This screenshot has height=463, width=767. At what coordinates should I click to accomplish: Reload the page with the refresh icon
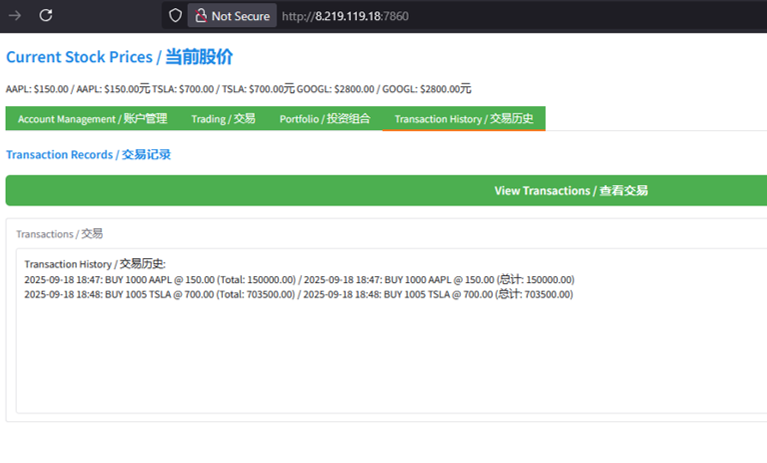point(46,15)
